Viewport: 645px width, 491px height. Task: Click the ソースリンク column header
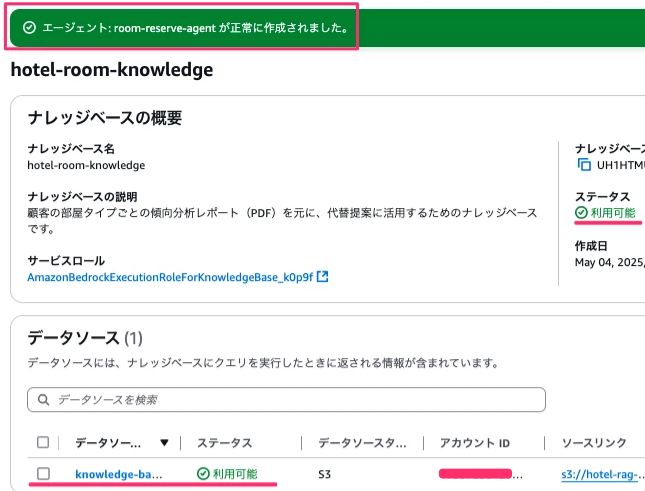(x=594, y=443)
